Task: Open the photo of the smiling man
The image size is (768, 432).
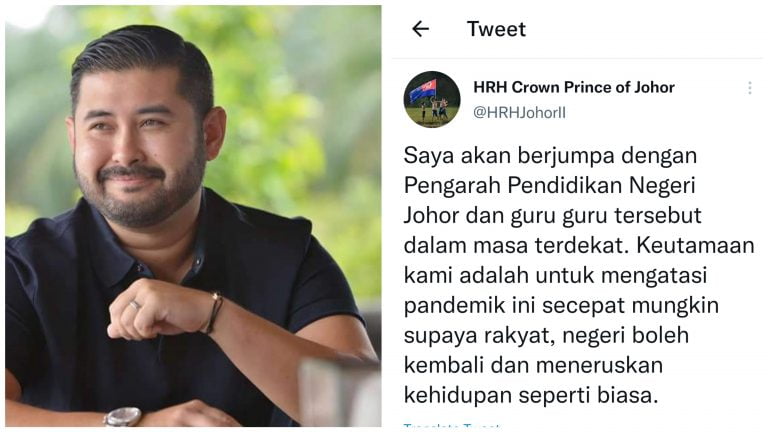Action: (x=193, y=216)
